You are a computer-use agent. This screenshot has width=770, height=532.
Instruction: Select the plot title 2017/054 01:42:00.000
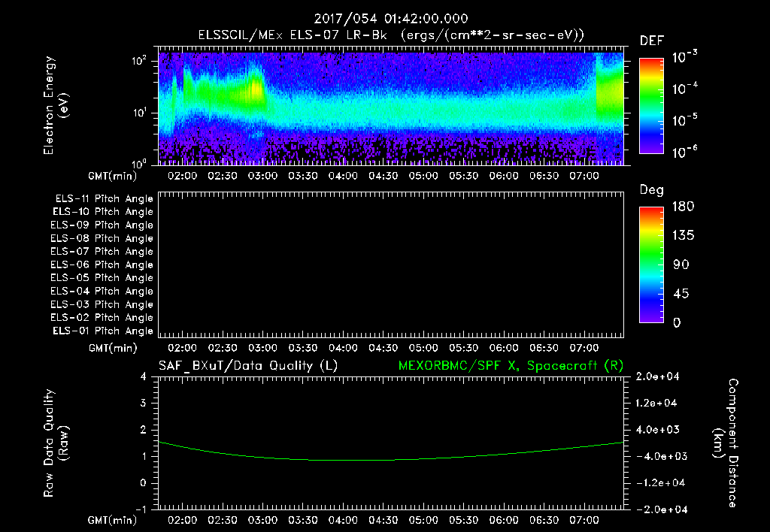391,19
